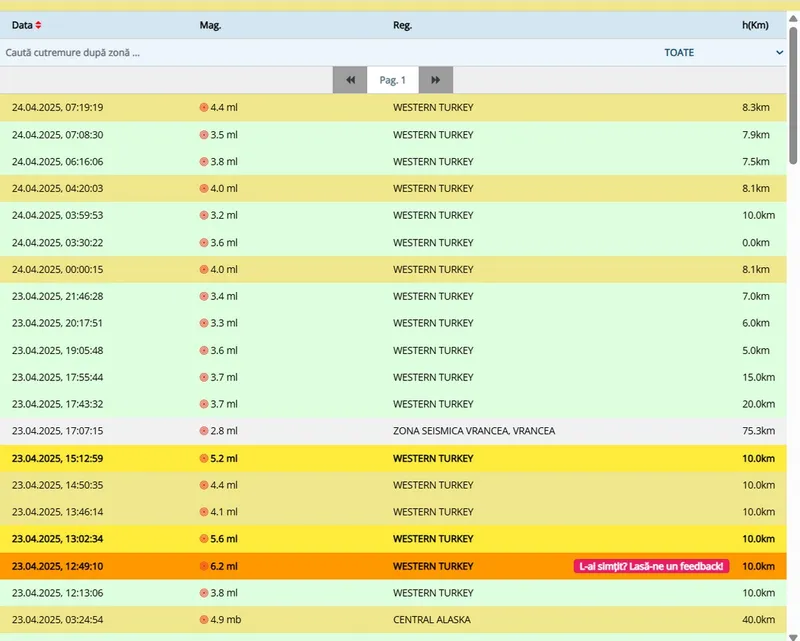The width and height of the screenshot is (800, 641).
Task: Click epicenter icon for 24.04.2025, 03:59:53 quake
Action: pyautogui.click(x=204, y=215)
